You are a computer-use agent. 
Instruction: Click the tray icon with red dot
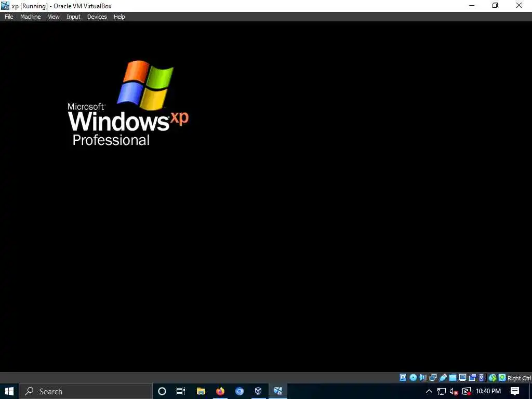[x=467, y=391]
